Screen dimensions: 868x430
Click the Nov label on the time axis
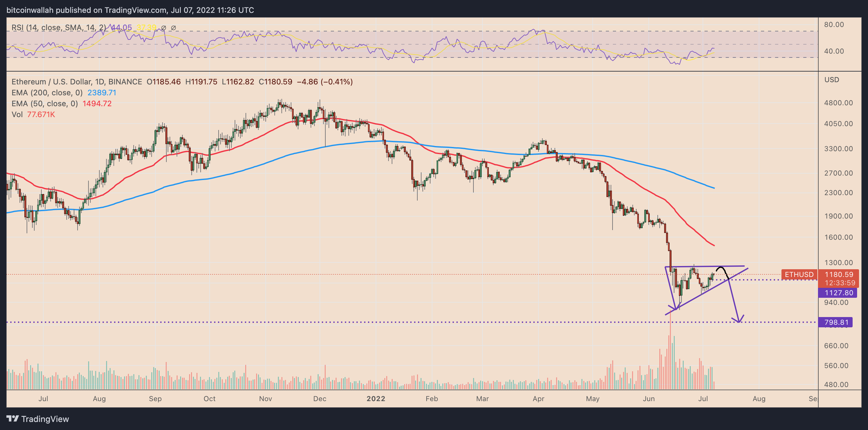[x=265, y=399]
